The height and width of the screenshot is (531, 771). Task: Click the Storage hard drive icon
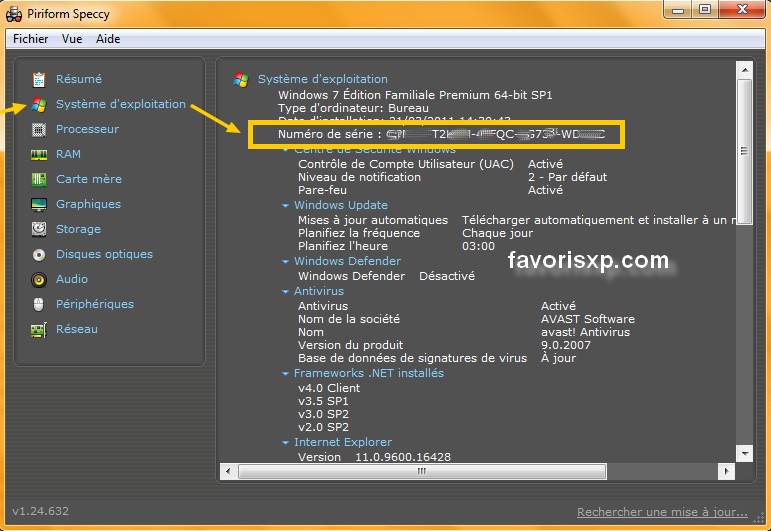pos(39,229)
